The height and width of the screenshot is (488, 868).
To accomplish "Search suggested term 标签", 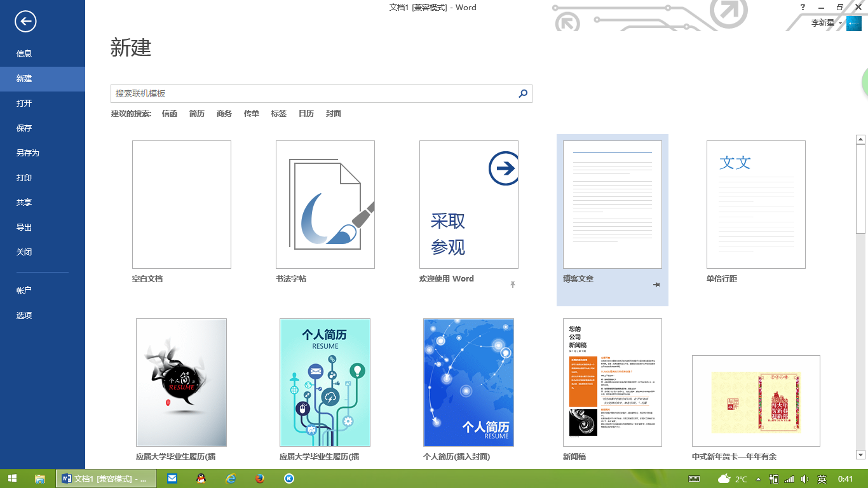I will [279, 114].
